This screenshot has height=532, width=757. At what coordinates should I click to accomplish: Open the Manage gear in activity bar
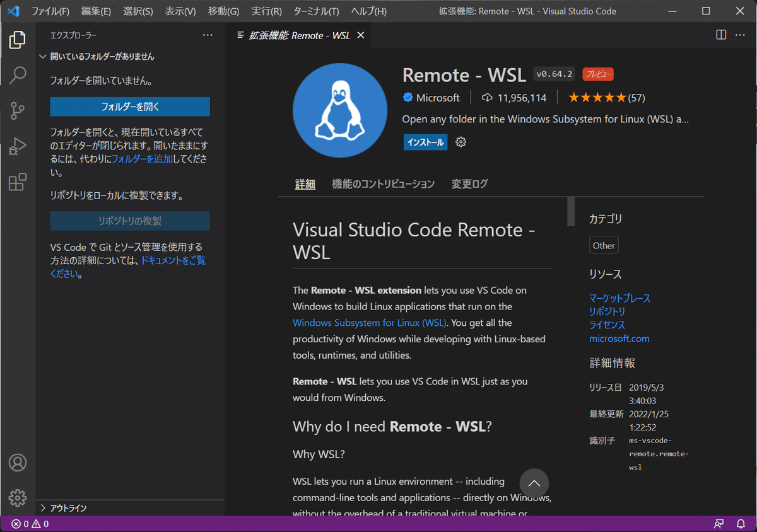[x=18, y=497]
